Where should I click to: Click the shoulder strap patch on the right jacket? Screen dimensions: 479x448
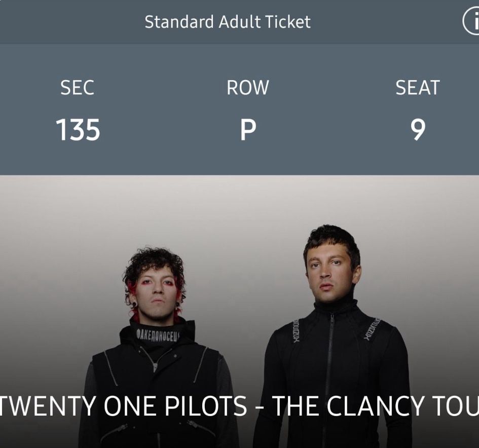click(373, 328)
